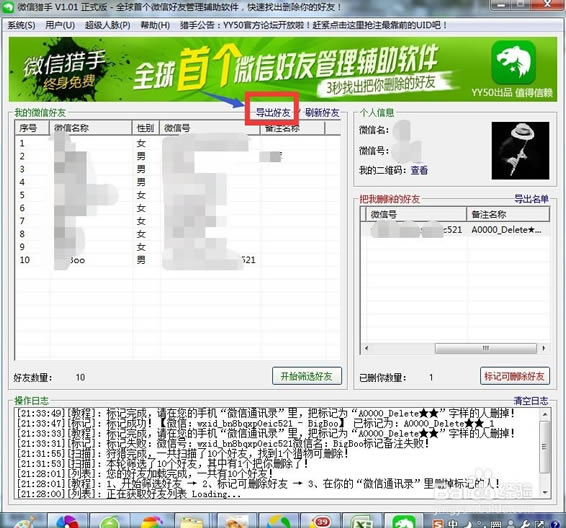Click the 清空日志 link

531,401
